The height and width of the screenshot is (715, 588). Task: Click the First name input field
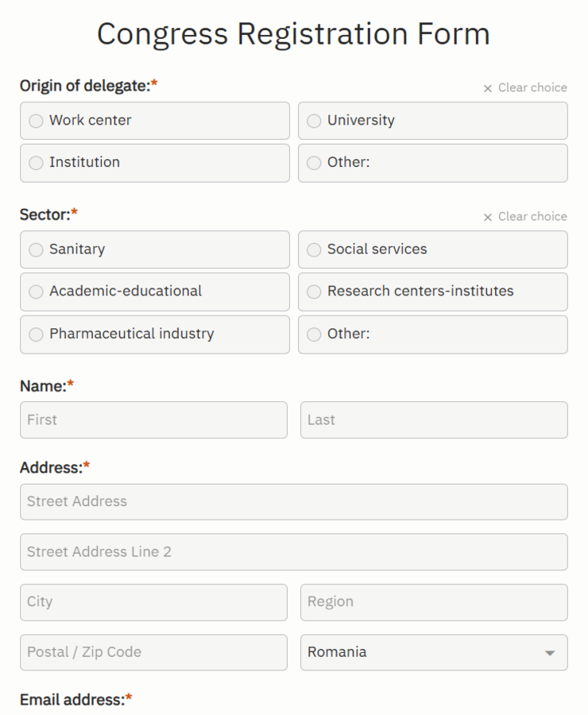coord(153,420)
